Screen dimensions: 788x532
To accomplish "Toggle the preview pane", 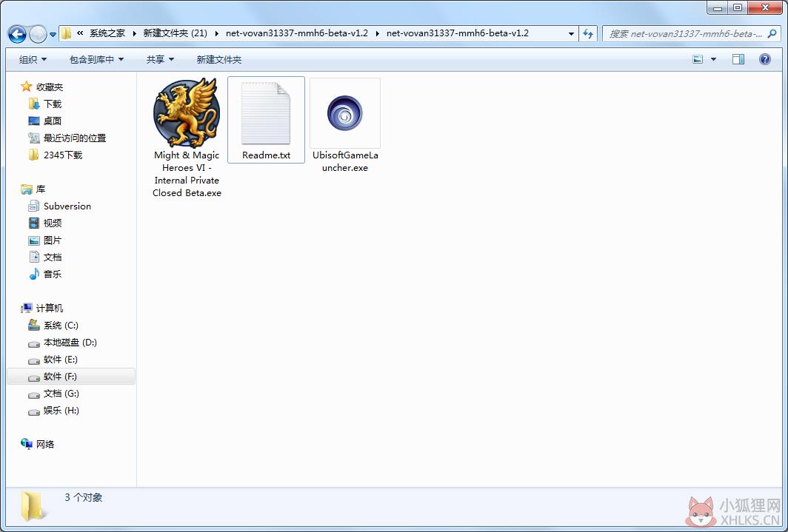I will 738,59.
